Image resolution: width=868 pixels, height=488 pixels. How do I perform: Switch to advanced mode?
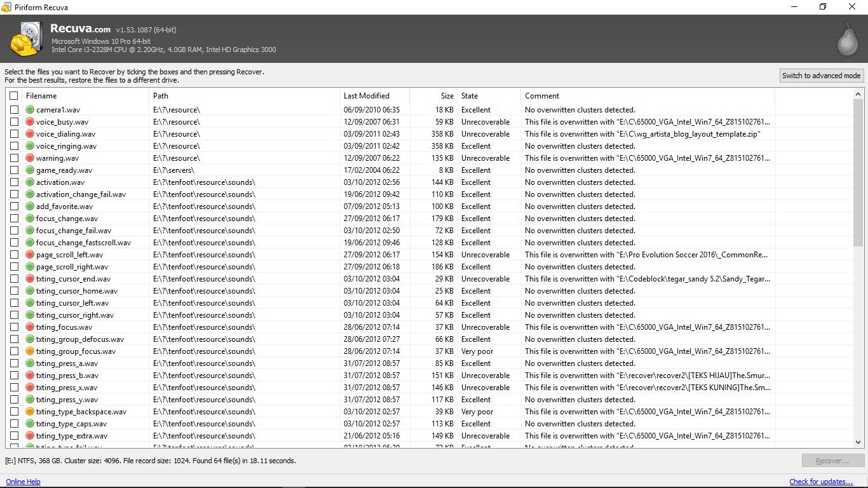point(822,76)
